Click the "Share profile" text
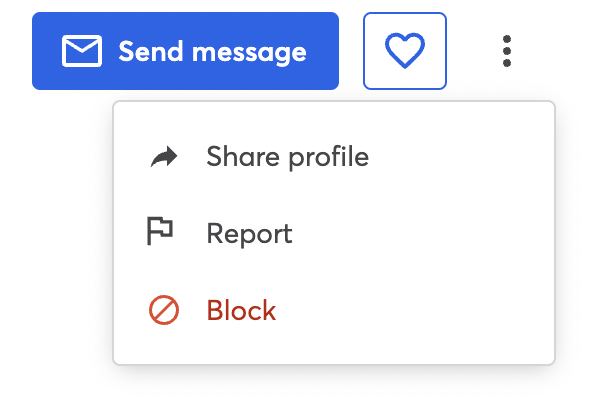This screenshot has width=596, height=414. point(288,157)
